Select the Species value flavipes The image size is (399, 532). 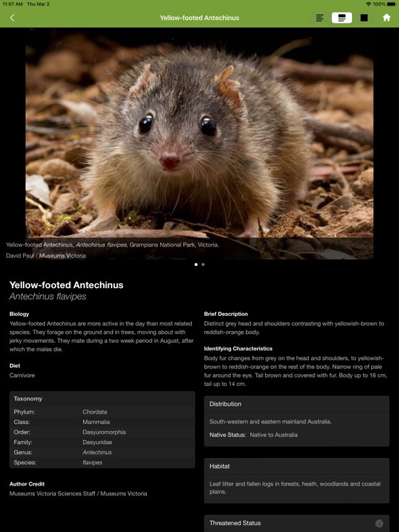pos(92,463)
